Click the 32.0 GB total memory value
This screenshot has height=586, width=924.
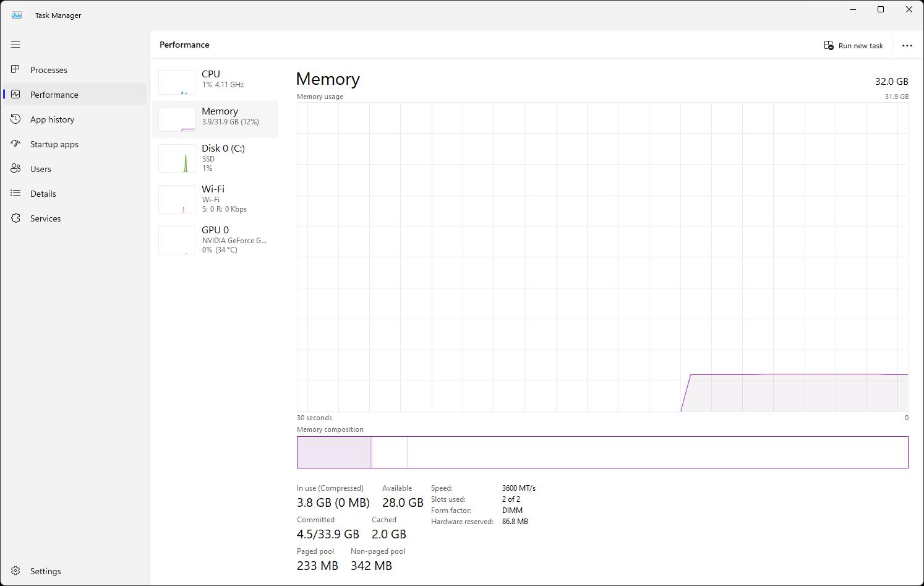(x=892, y=81)
